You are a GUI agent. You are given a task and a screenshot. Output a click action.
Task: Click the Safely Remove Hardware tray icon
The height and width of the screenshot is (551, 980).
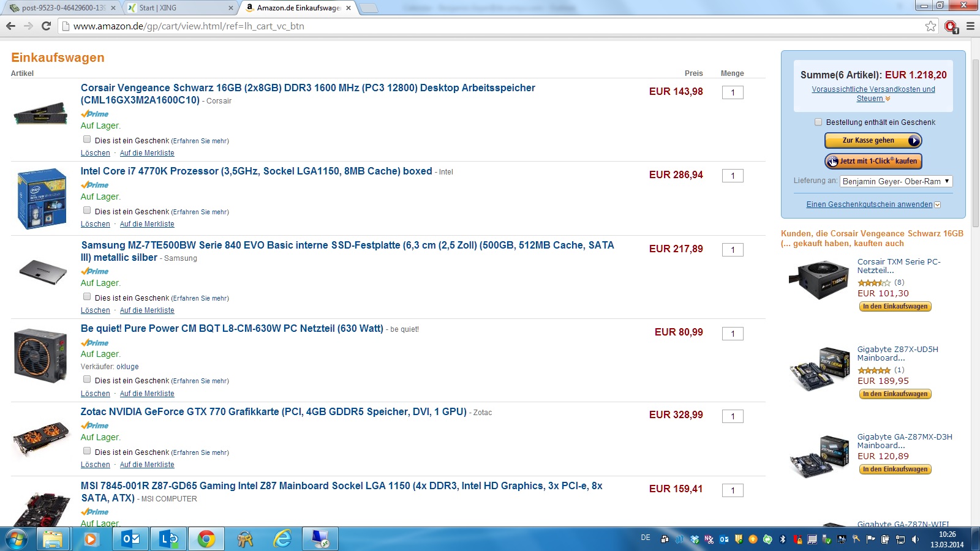[827, 539]
